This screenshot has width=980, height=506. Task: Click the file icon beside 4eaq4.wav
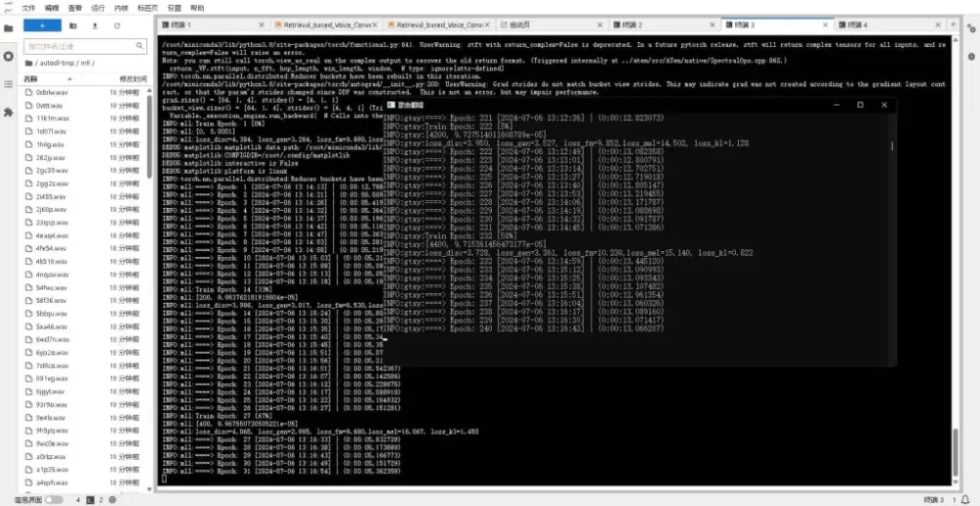(28, 235)
